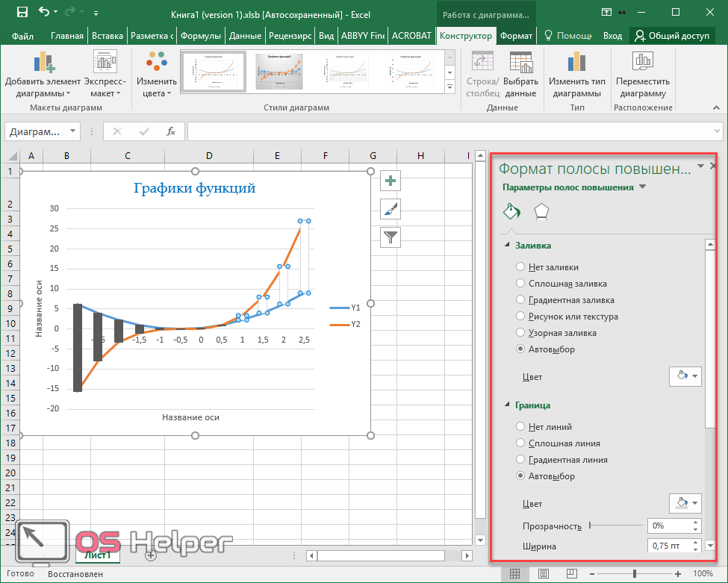Switch to the 'Вставка' ribbon tab

[x=107, y=36]
